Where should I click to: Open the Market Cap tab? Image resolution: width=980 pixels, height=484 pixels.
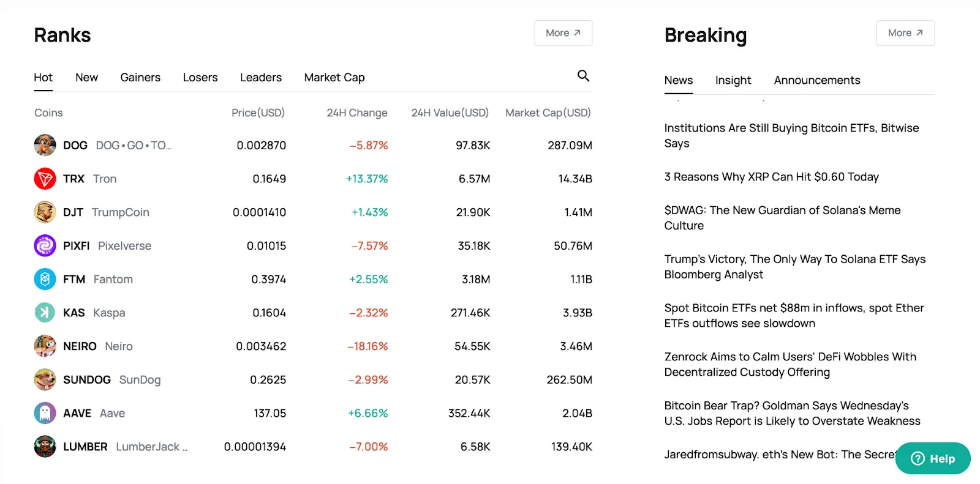(x=334, y=77)
